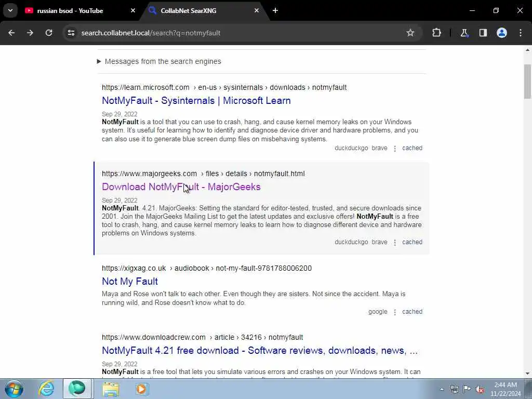The height and width of the screenshot is (399, 532).
Task: Open the Chrome profile avatar
Action: (502, 33)
